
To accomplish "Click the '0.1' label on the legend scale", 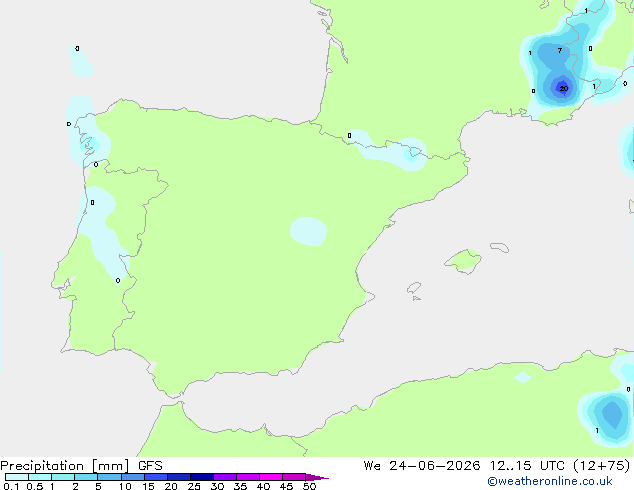I will pyautogui.click(x=11, y=486).
